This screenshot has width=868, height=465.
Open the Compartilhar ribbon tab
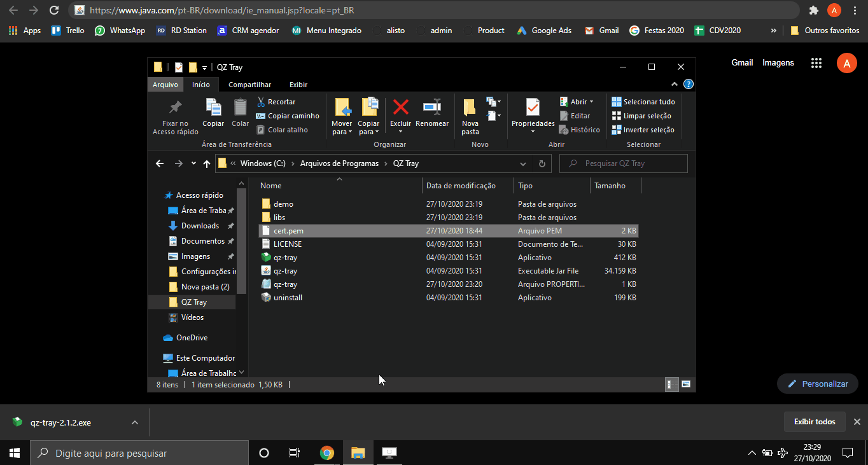pos(249,85)
